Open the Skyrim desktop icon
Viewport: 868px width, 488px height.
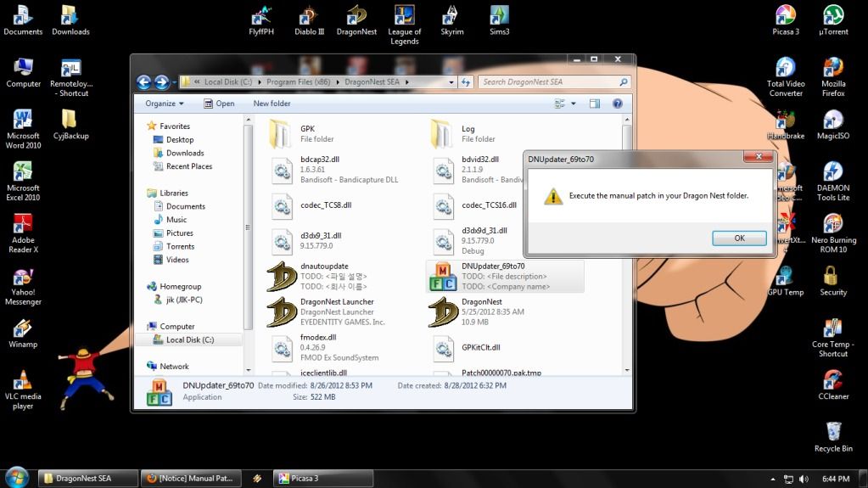tap(451, 20)
